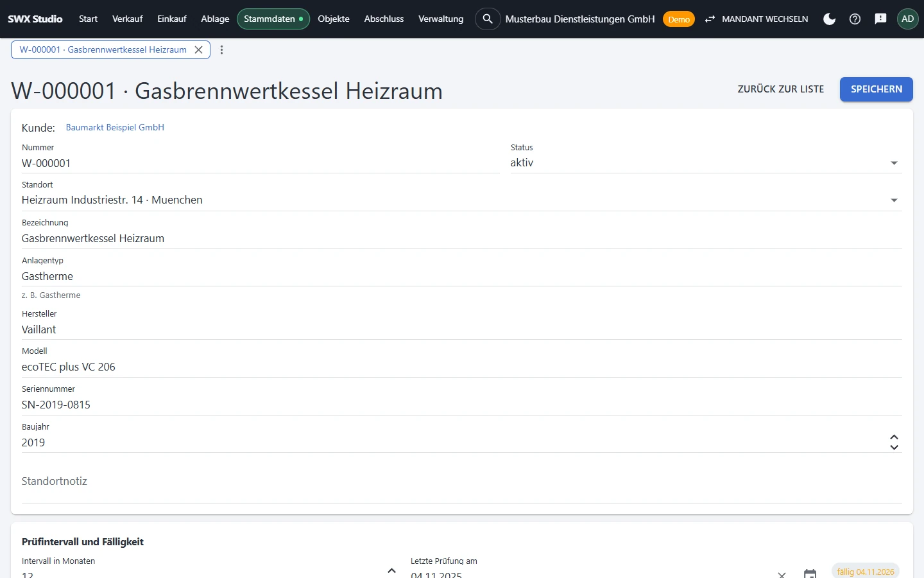
Task: Click the orange Demo badge
Action: coord(679,19)
